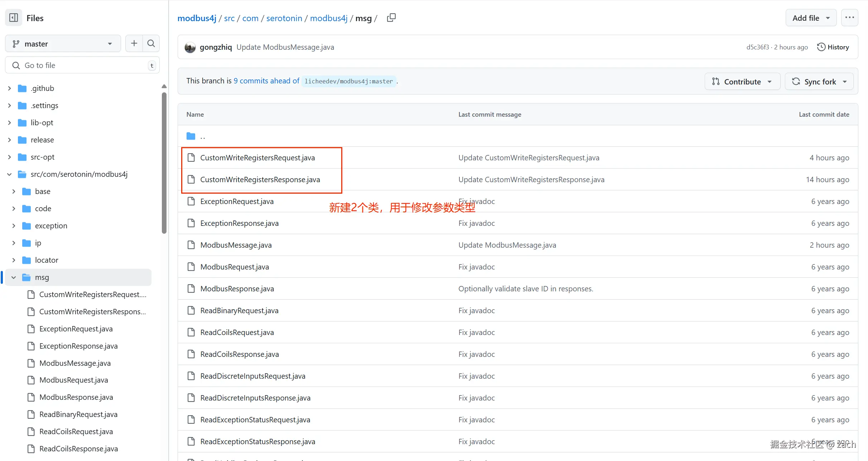Open the three-dot more options menu
The width and height of the screenshot is (868, 461).
coord(849,18)
